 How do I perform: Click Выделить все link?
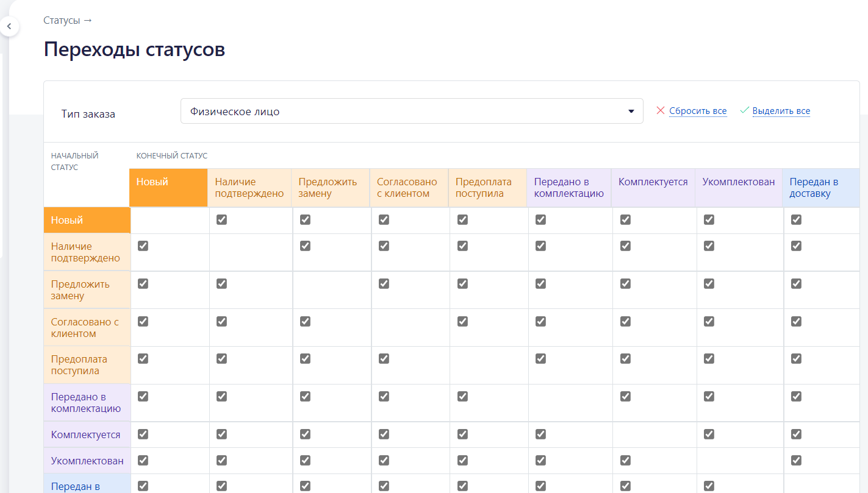(781, 111)
